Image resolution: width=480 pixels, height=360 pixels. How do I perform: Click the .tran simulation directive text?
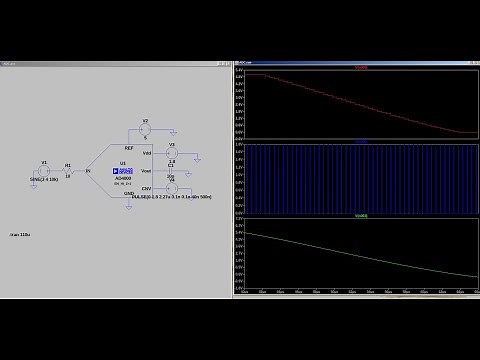pyautogui.click(x=20, y=235)
